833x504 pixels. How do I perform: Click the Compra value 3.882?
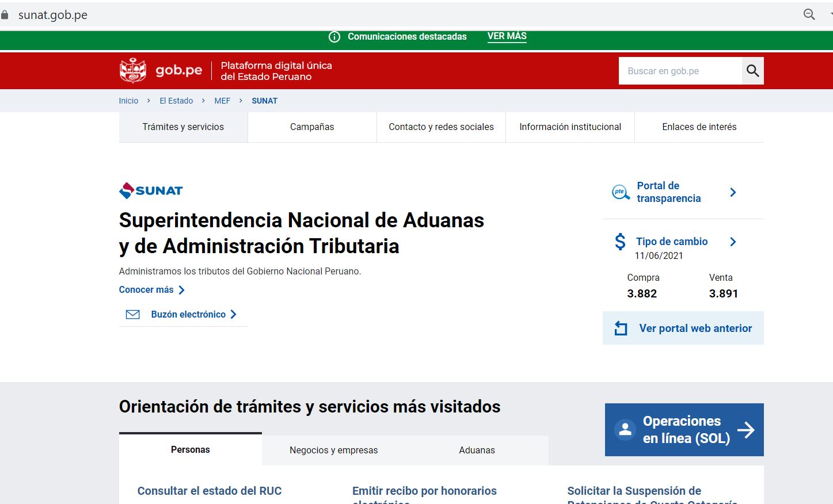coord(642,293)
